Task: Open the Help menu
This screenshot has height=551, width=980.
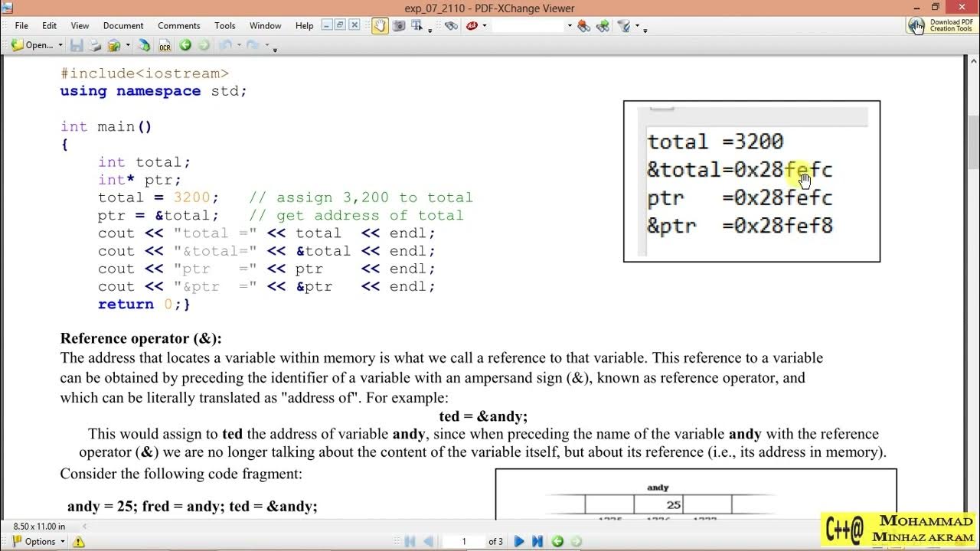Action: coord(304,25)
